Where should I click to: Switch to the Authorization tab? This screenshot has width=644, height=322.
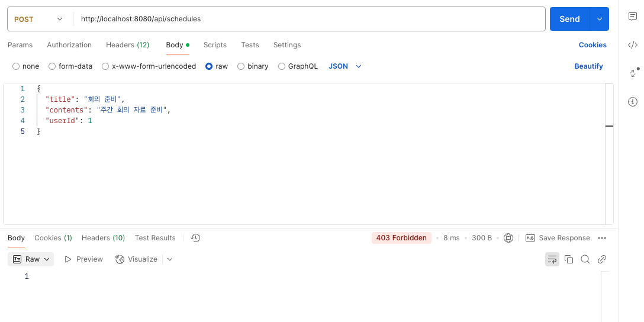point(69,45)
